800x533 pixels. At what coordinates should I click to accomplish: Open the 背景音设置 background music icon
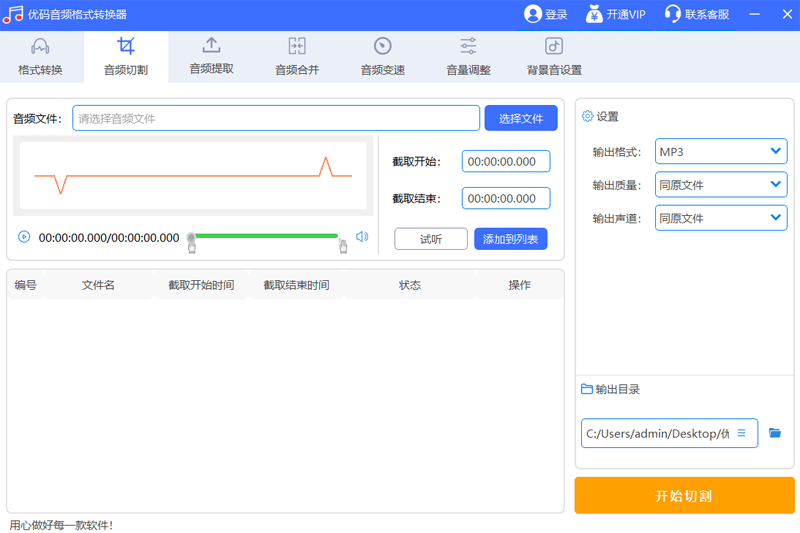pyautogui.click(x=554, y=46)
